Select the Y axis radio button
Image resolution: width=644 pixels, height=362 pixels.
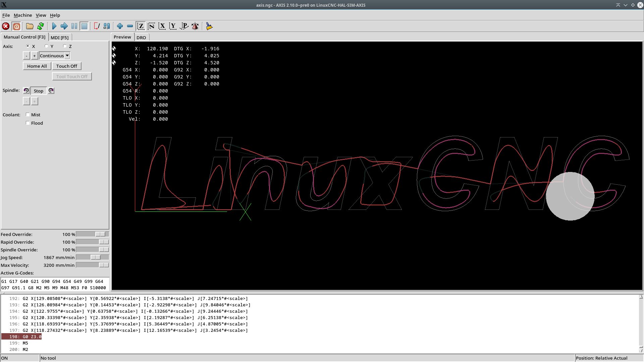point(46,46)
